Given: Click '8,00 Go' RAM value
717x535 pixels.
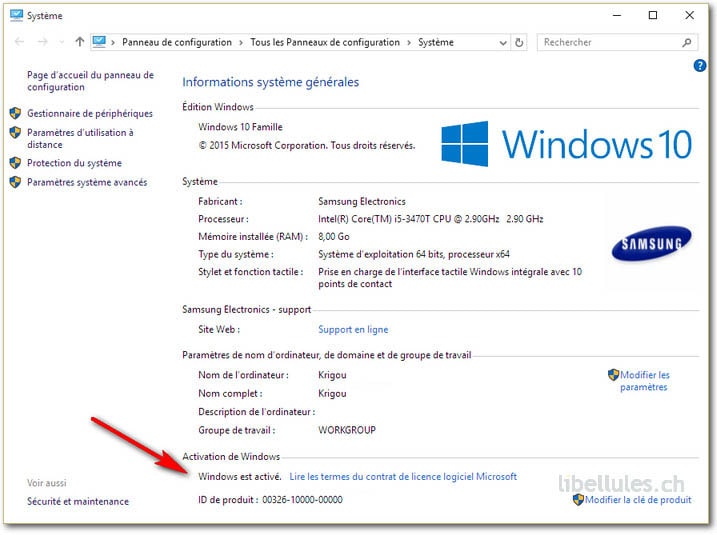Looking at the screenshot, I should pyautogui.click(x=334, y=237).
